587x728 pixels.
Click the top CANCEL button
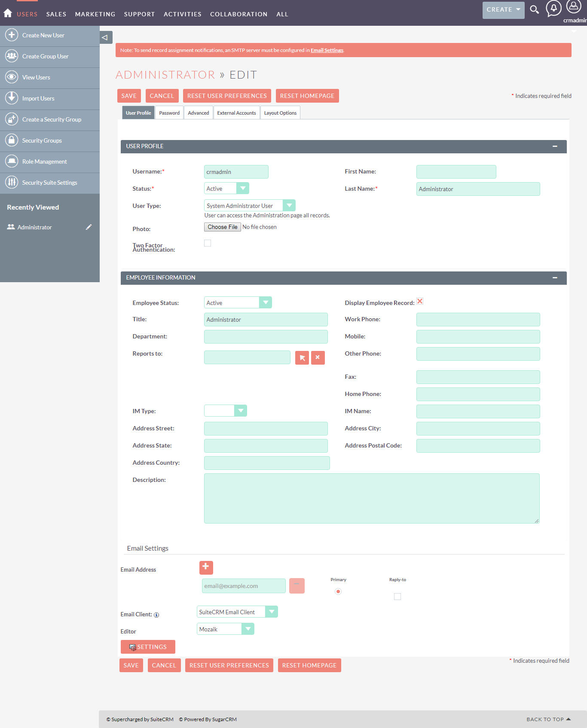(162, 96)
